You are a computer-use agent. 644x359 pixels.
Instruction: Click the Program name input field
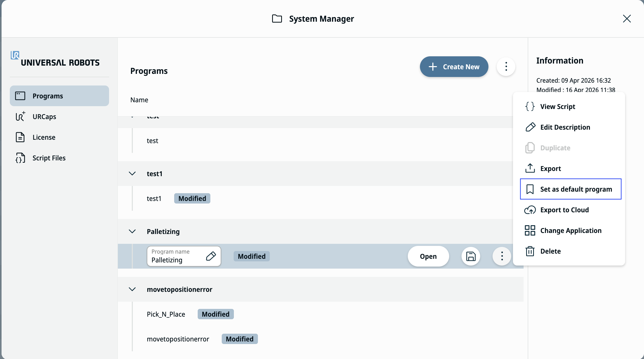tap(184, 256)
